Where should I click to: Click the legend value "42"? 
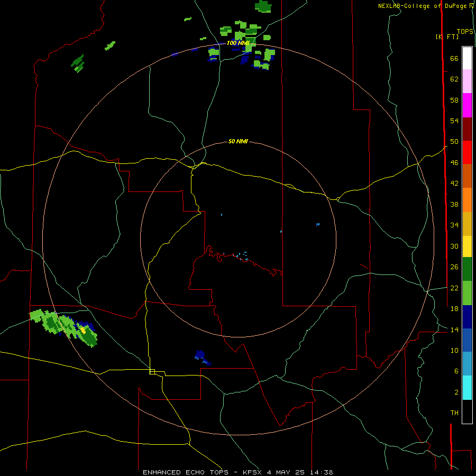tap(454, 184)
